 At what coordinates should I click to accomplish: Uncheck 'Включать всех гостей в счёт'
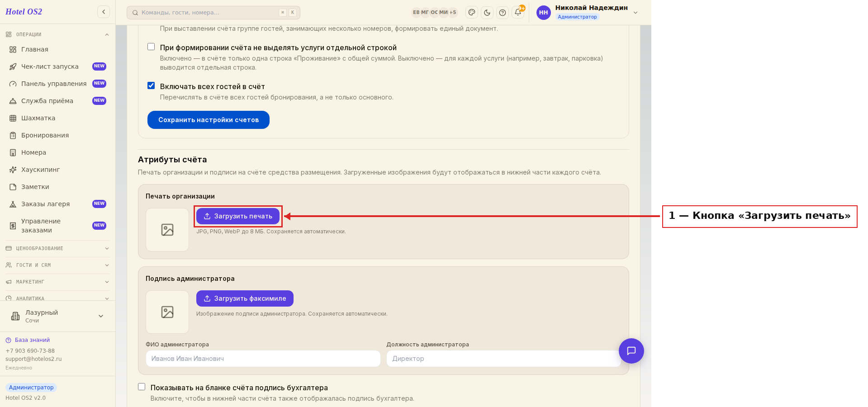click(x=151, y=85)
